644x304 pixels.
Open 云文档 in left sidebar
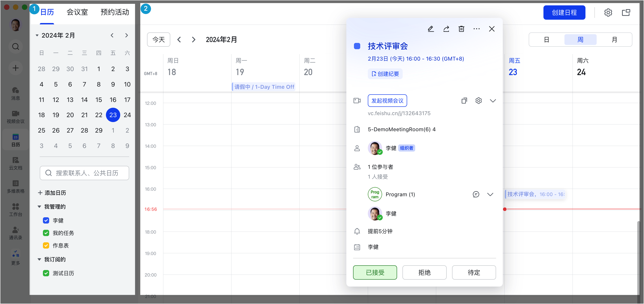[x=15, y=163]
